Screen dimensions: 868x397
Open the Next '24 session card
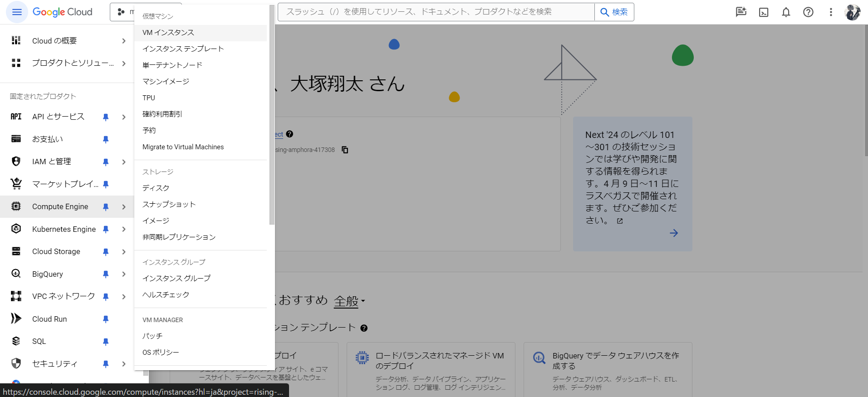[633, 184]
